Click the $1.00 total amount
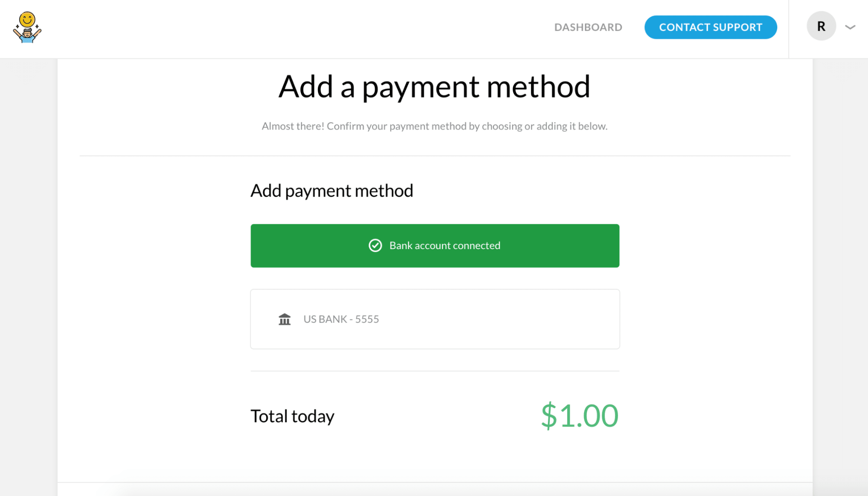The height and width of the screenshot is (496, 868). (x=579, y=416)
